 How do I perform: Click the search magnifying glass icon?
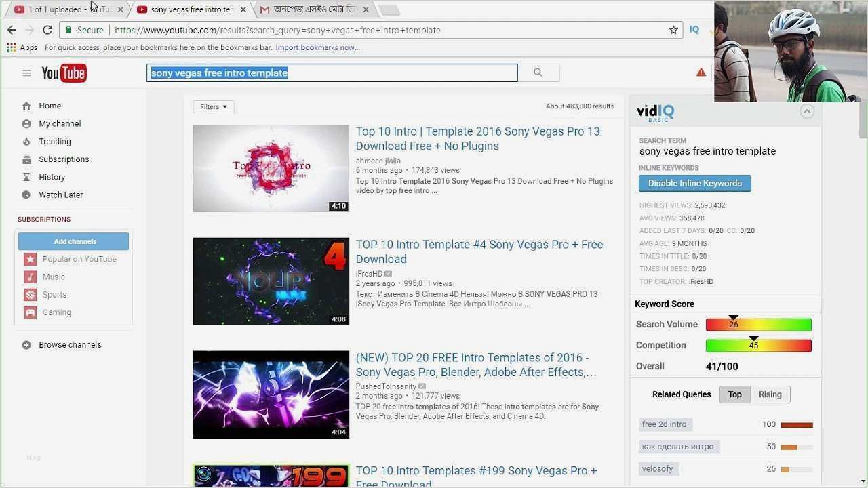tap(538, 73)
